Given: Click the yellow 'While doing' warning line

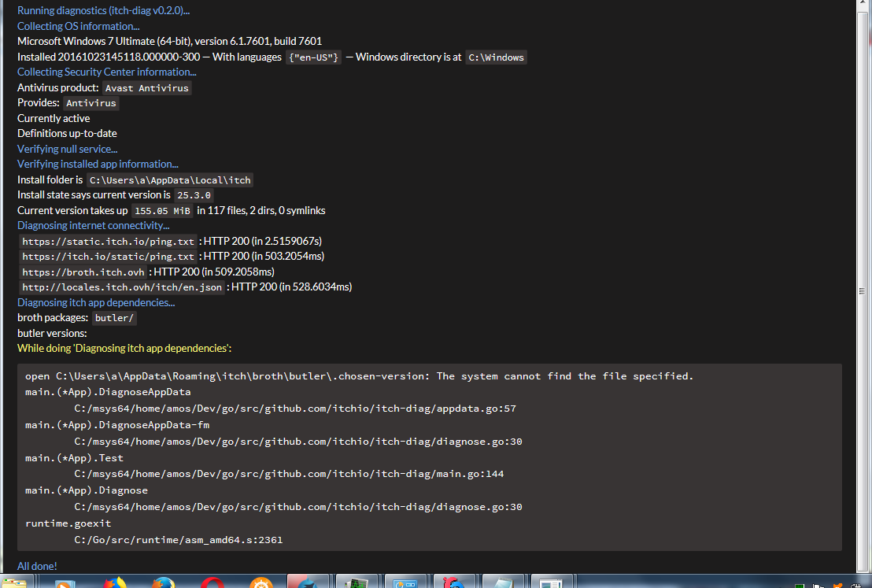Looking at the screenshot, I should [124, 348].
